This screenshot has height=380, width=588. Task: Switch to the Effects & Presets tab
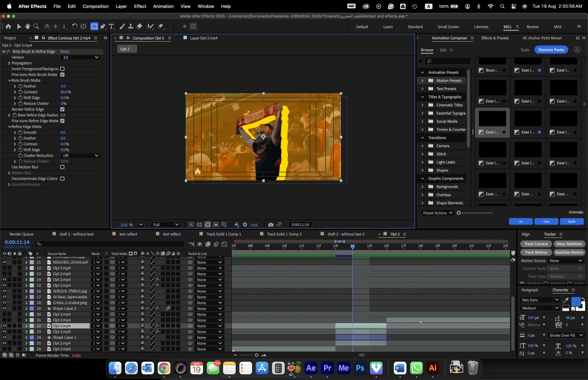coord(495,38)
